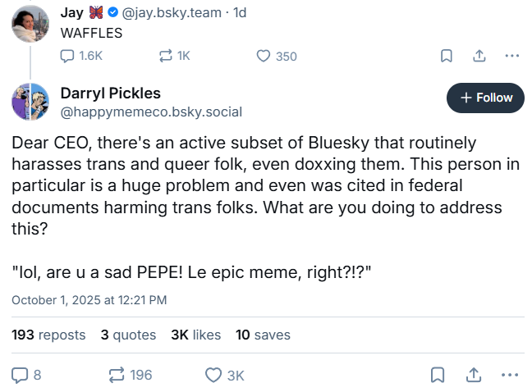This screenshot has width=532, height=392.
Task: Open Darryl Pickles' profile avatar
Action: pyautogui.click(x=30, y=101)
